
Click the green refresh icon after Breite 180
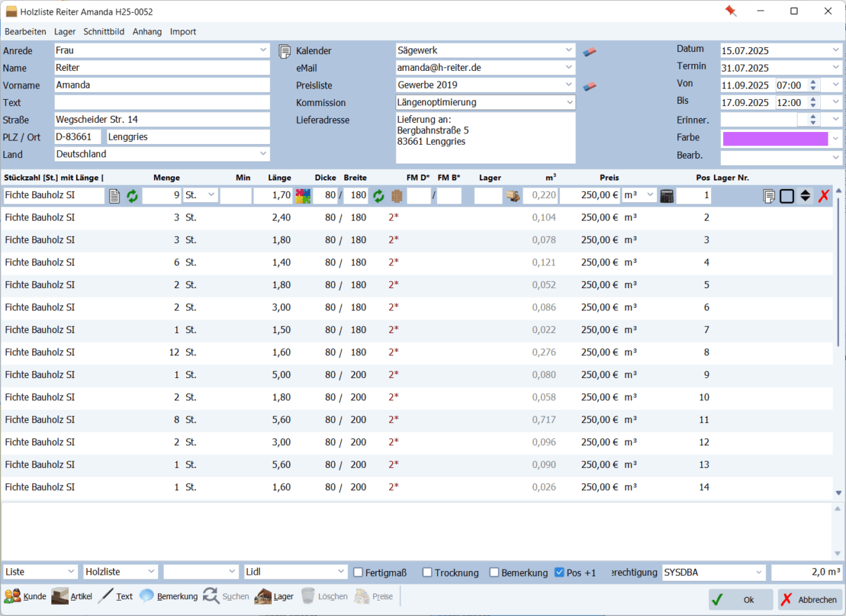(379, 196)
